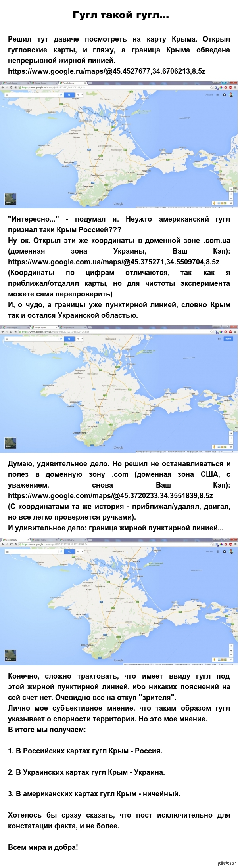Zoom out on the google.com.ua map
The width and height of the screenshot is (238, 868).
(231, 442)
